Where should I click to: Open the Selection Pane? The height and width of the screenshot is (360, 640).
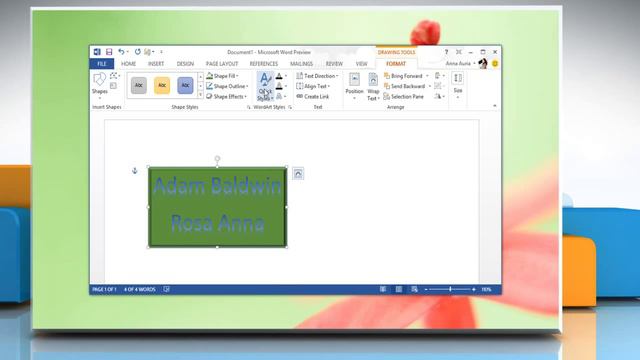[x=403, y=96]
